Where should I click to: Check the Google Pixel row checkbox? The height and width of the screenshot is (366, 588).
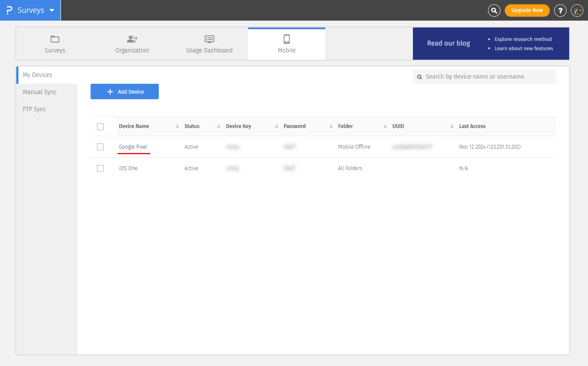coord(100,147)
